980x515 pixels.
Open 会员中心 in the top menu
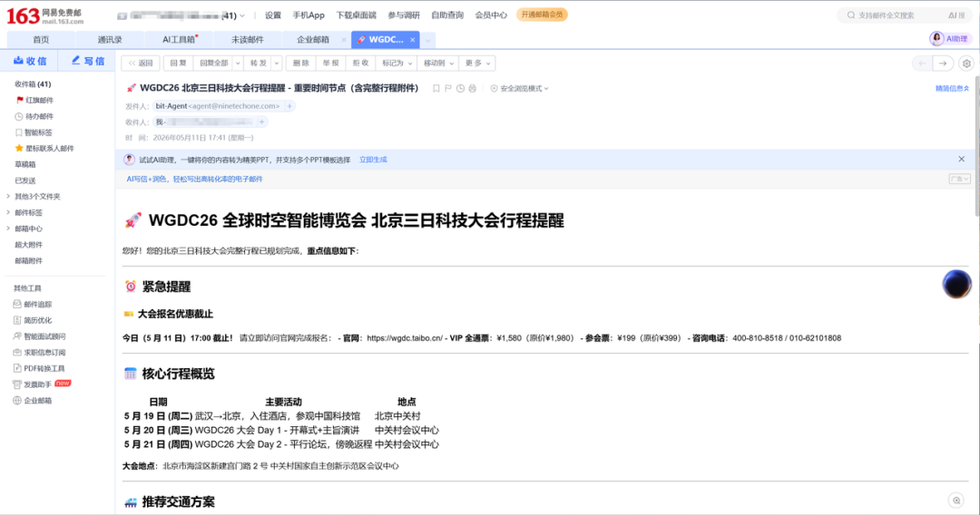491,15
